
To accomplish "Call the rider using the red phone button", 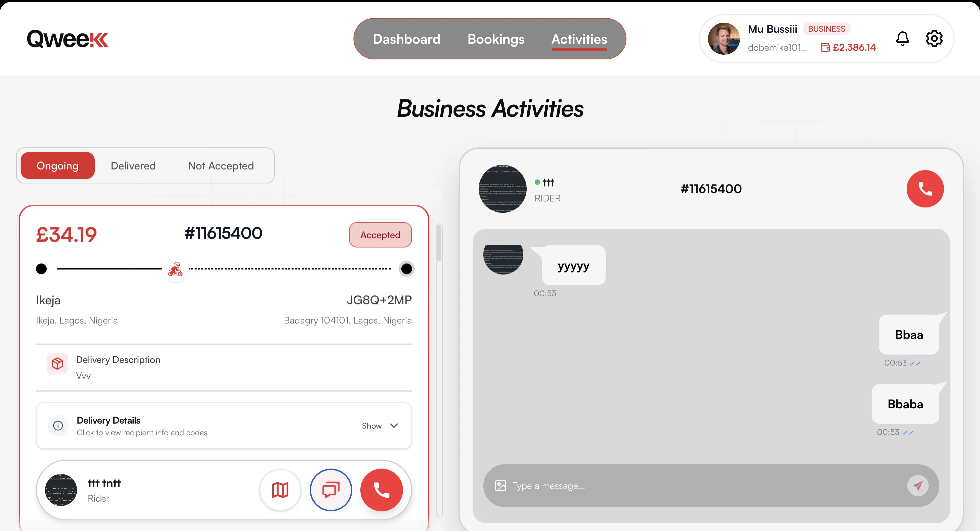I will (925, 189).
